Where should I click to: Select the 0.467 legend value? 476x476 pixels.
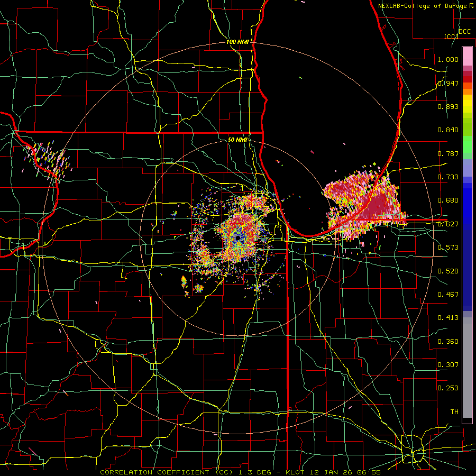(448, 295)
